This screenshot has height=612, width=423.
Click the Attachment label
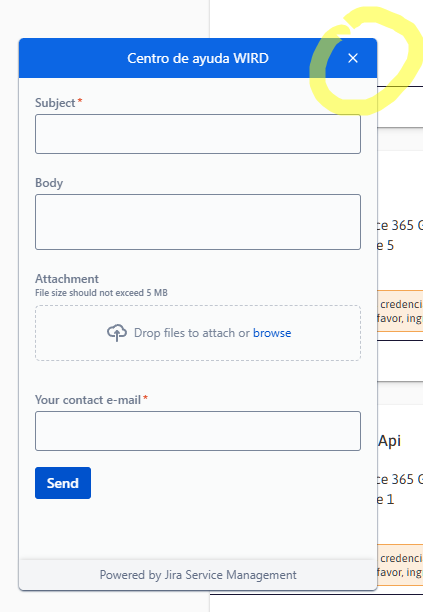coord(67,279)
